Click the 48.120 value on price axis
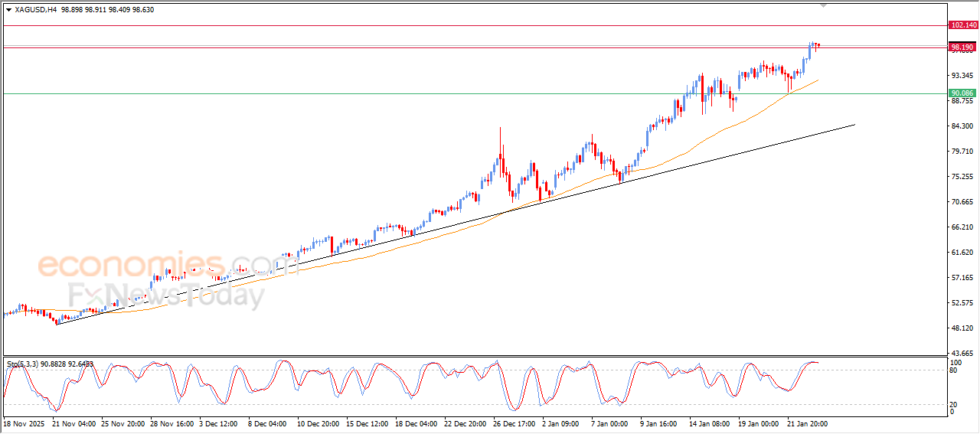 (x=962, y=328)
